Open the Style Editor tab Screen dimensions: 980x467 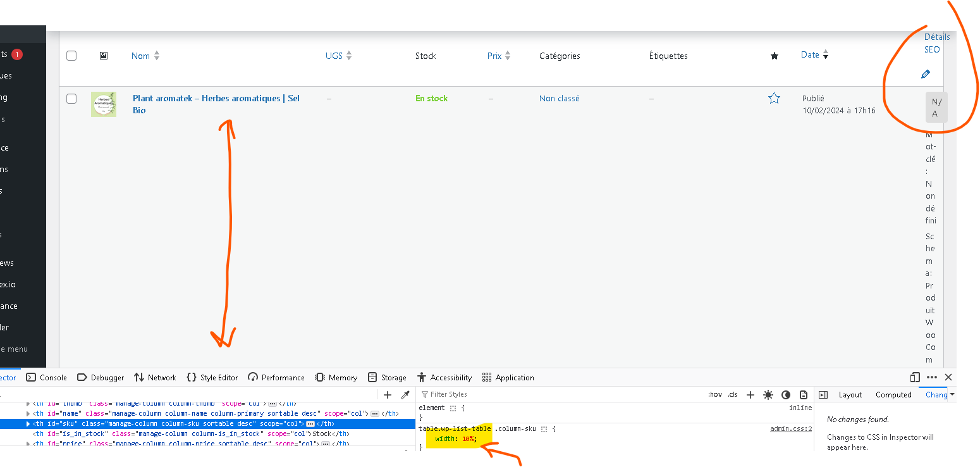click(x=212, y=377)
